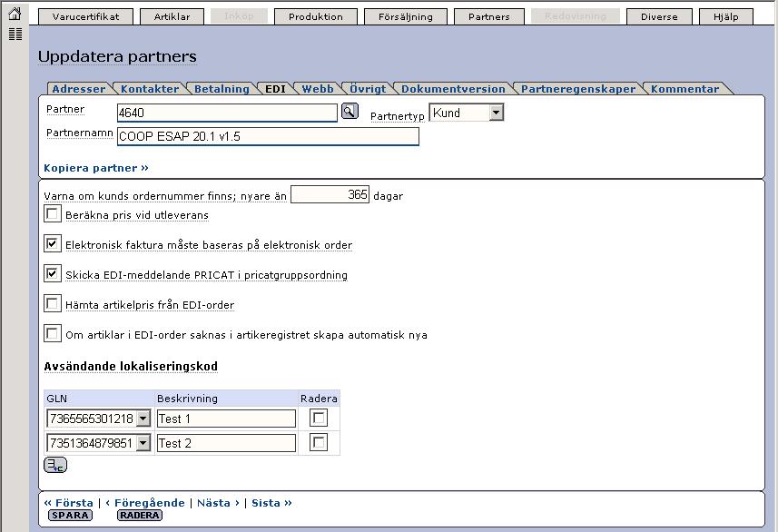Go to the Nästa record
The height and width of the screenshot is (532, 778).
pos(218,503)
